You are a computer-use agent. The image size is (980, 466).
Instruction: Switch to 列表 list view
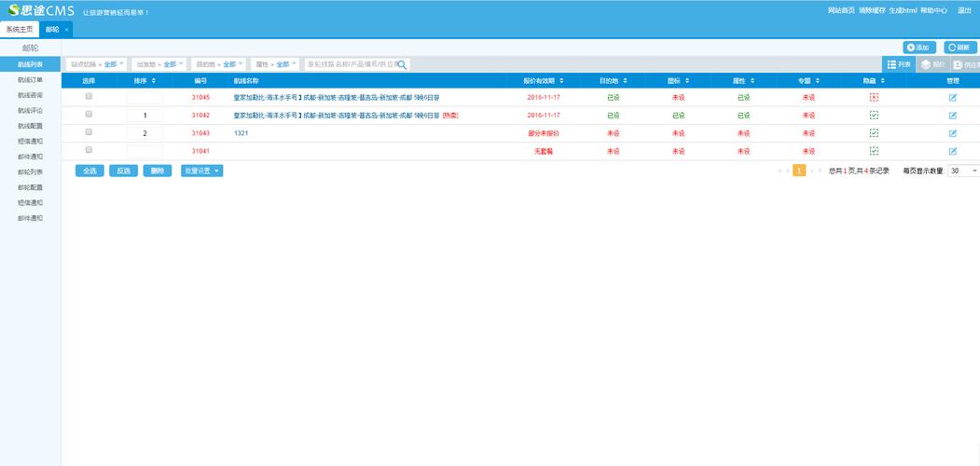[x=899, y=64]
